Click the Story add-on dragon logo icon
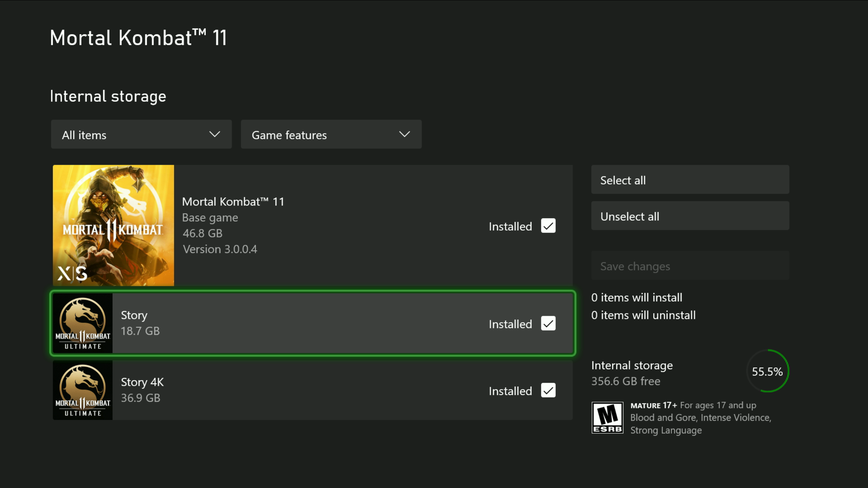The height and width of the screenshot is (488, 868). pyautogui.click(x=82, y=323)
